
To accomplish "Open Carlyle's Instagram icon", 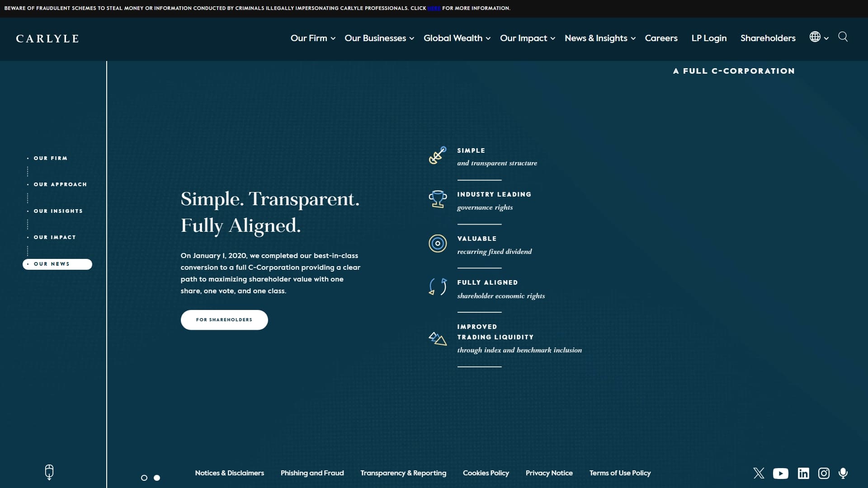I will coord(824,473).
